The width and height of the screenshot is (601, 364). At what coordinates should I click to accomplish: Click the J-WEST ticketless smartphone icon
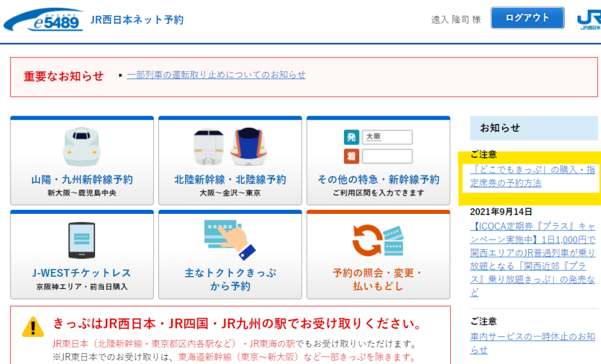pyautogui.click(x=82, y=240)
